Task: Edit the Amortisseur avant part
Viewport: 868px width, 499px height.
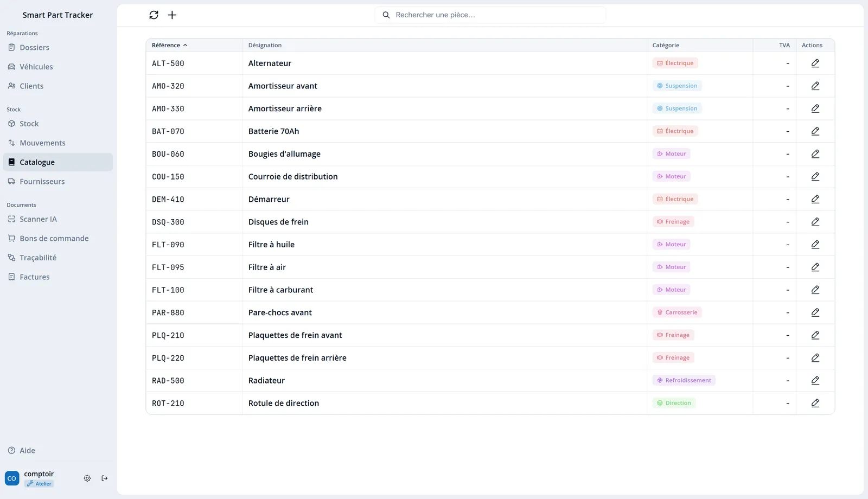Action: 815,86
